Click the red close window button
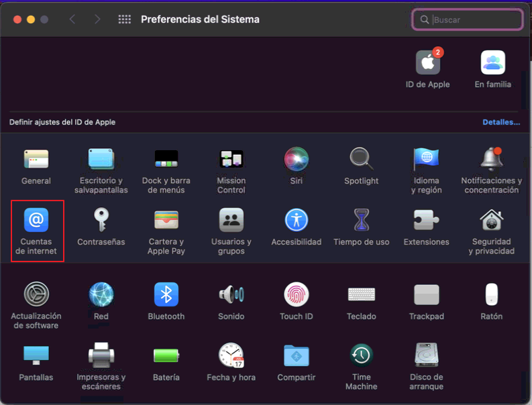 pyautogui.click(x=17, y=19)
